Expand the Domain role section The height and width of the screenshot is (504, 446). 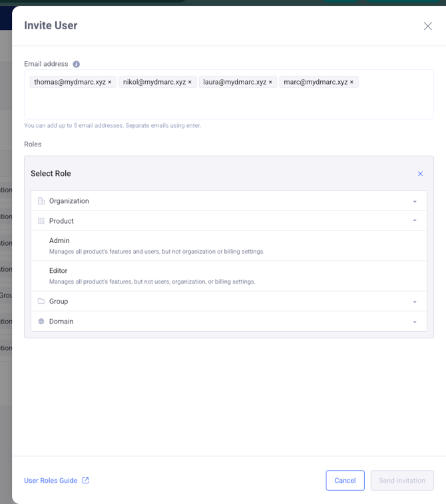click(414, 322)
